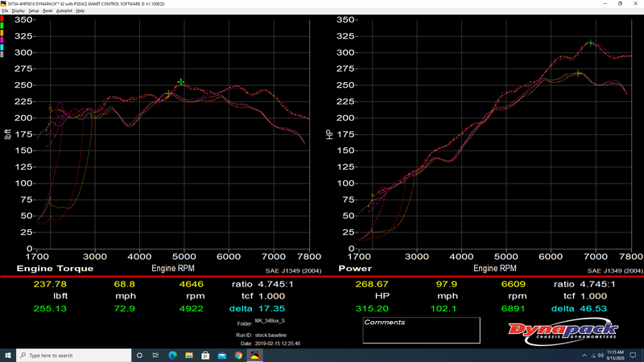The width and height of the screenshot is (644, 362).
Task: Open Google Chrome from the taskbar
Action: point(239,355)
